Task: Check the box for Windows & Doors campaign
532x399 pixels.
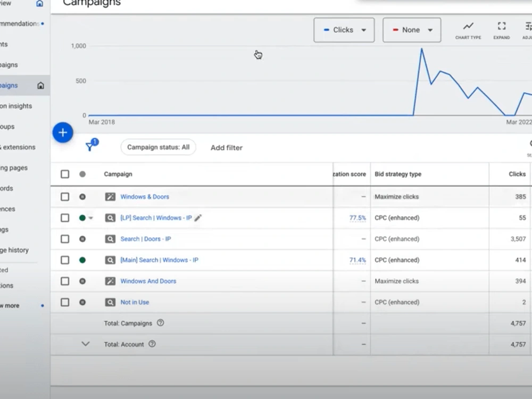Action: [x=65, y=197]
